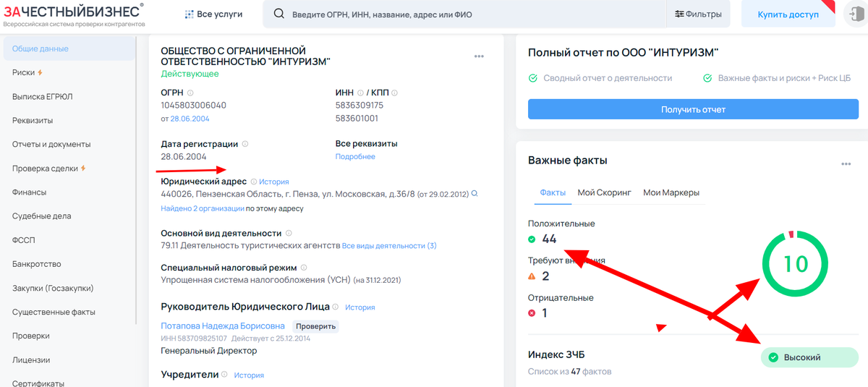Click warning triangle icon for Требуют внимания
The image size is (868, 387).
click(x=532, y=276)
